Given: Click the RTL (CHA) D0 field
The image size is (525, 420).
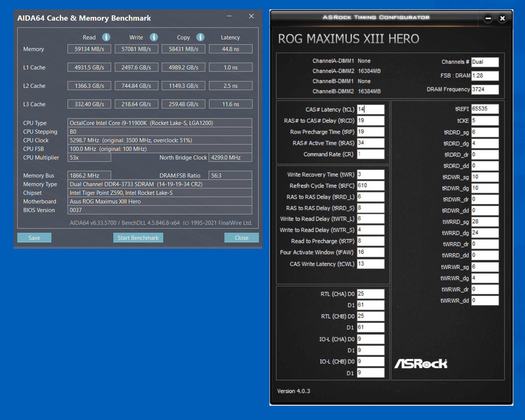Looking at the screenshot, I should tap(370, 294).
